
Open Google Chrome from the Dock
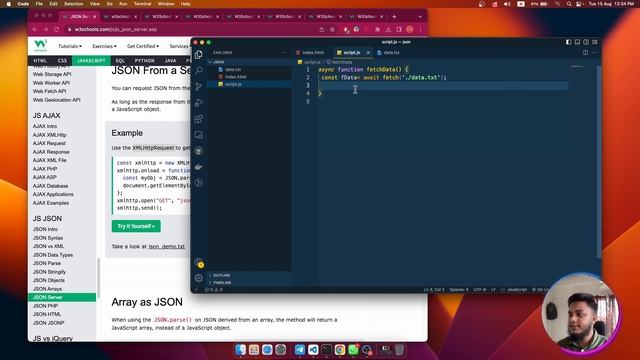340,350
